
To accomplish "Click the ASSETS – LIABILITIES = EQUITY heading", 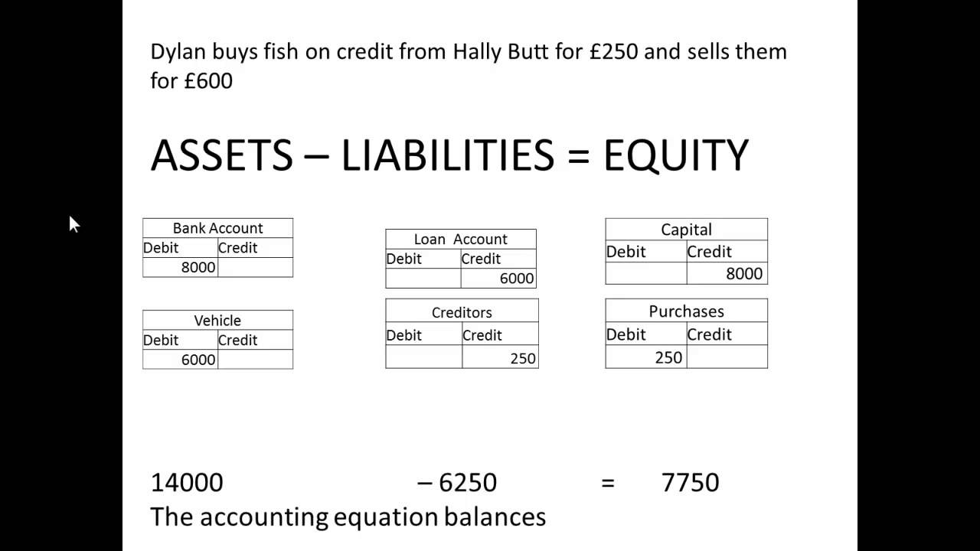I will [449, 155].
